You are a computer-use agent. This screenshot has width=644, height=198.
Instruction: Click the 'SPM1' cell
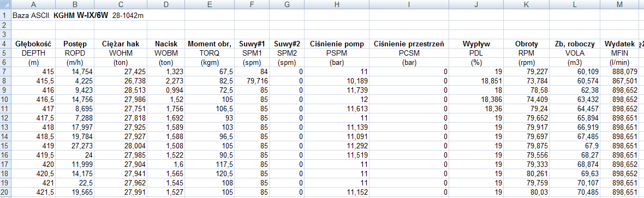(252, 53)
